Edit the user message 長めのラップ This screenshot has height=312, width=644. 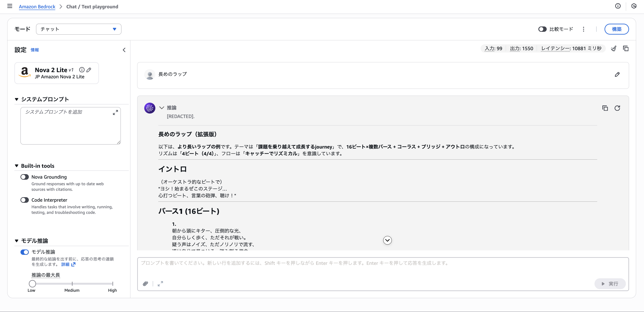pos(617,74)
